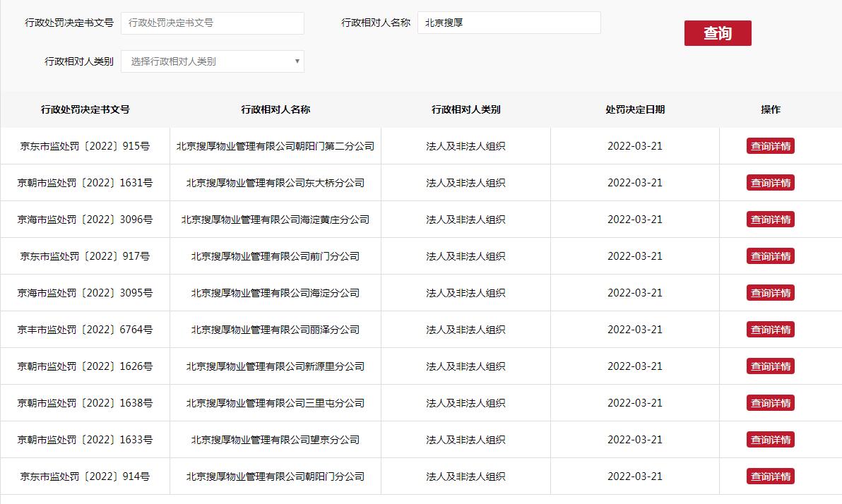Click the 查询 search button
This screenshot has width=842, height=504.
point(718,32)
